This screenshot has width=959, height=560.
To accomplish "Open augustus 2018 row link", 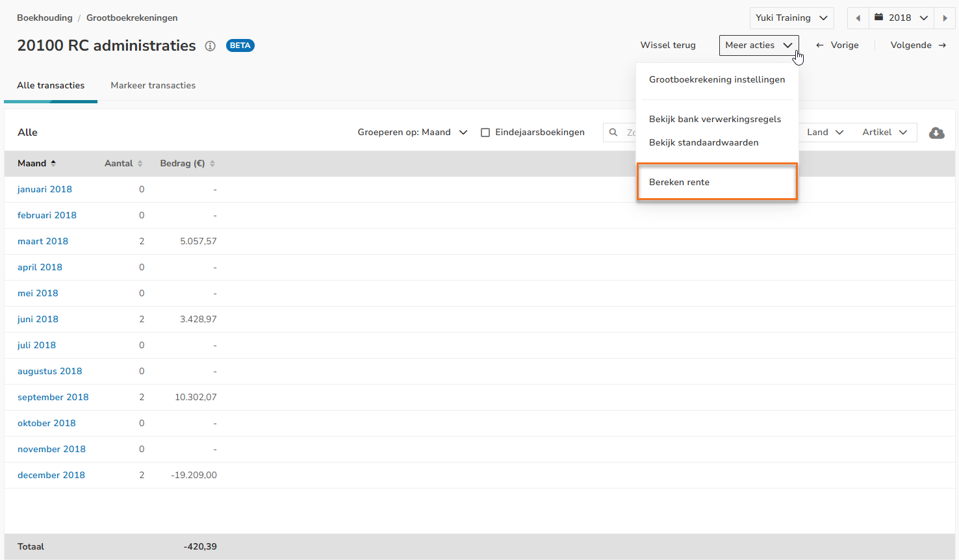I will [x=50, y=371].
